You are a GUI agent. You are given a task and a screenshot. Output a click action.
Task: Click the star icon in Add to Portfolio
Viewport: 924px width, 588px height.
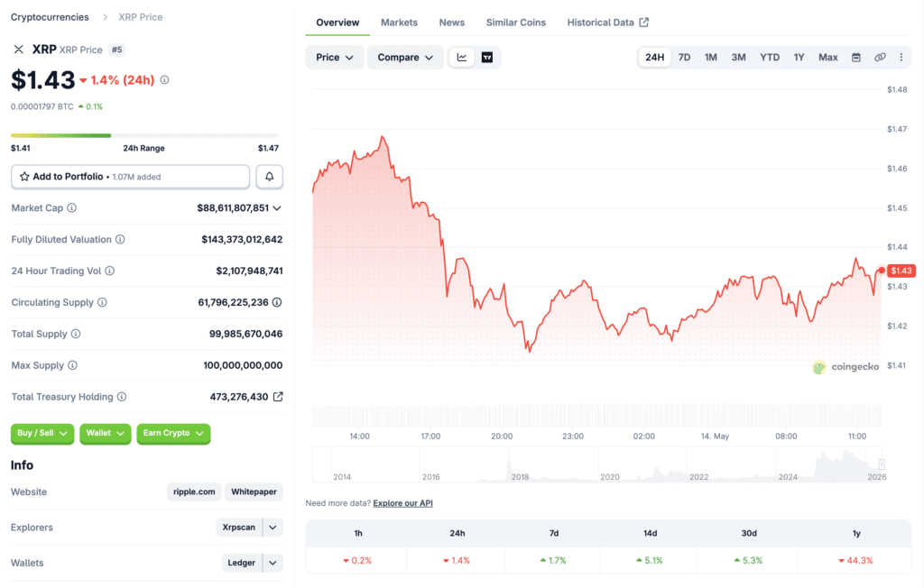point(24,177)
